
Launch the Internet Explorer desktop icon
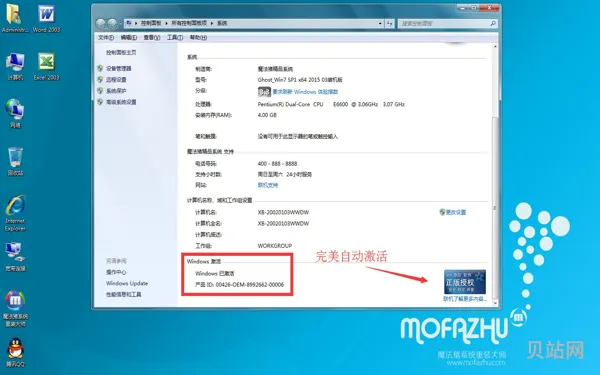(x=15, y=213)
